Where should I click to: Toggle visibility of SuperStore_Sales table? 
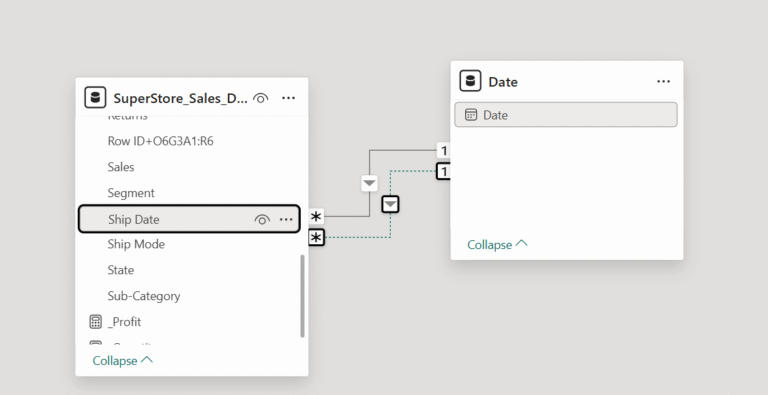click(x=261, y=98)
